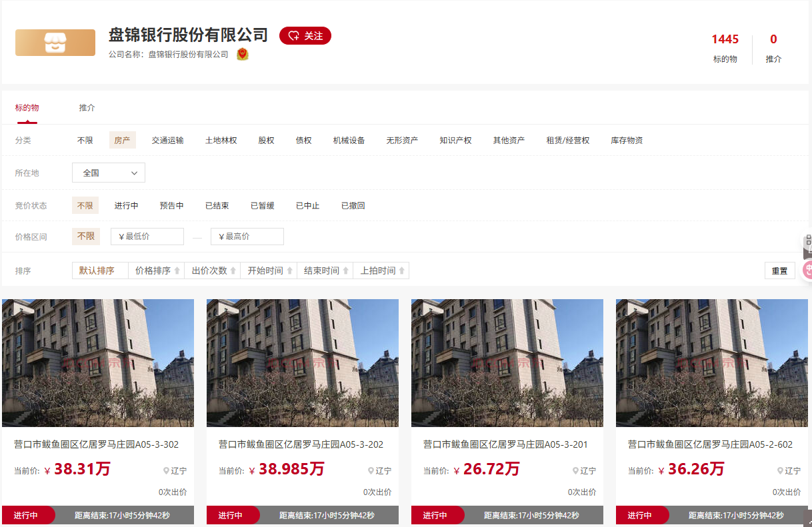The height and width of the screenshot is (527, 812).
Task: Open photo of listing A05-3-201
Action: click(507, 363)
